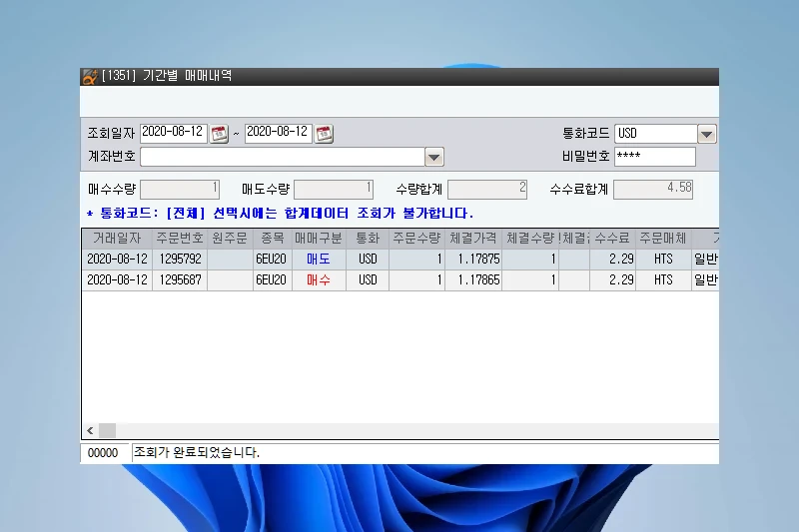
Task: Click the end date input field
Action: point(279,134)
